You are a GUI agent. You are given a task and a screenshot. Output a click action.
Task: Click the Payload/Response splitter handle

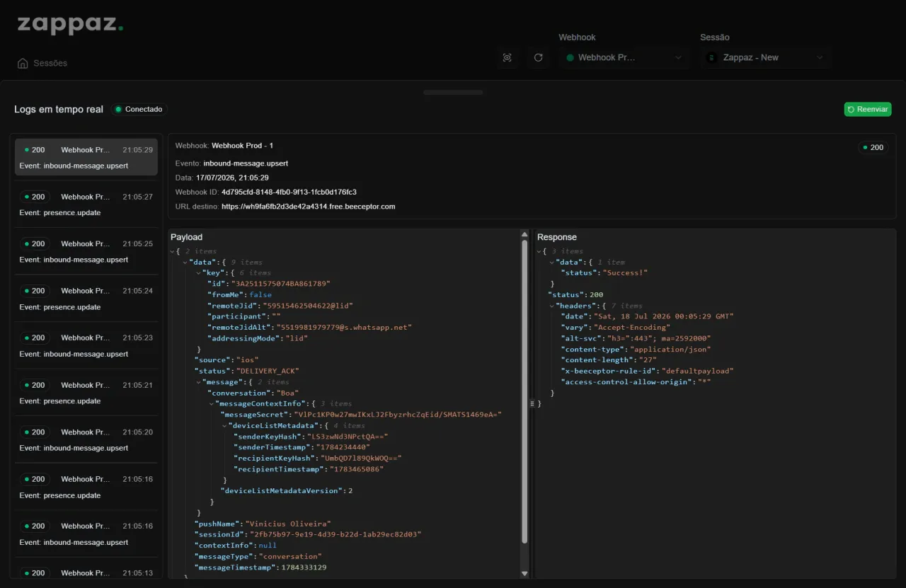[x=532, y=403]
